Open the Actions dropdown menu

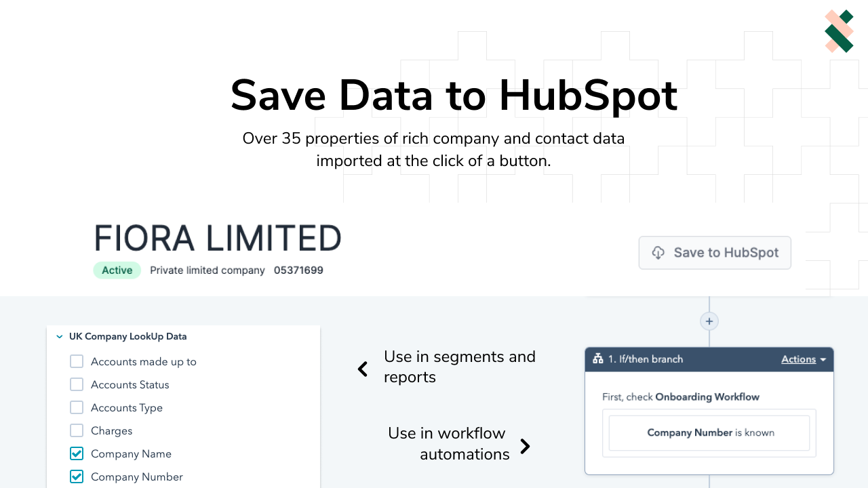(804, 359)
